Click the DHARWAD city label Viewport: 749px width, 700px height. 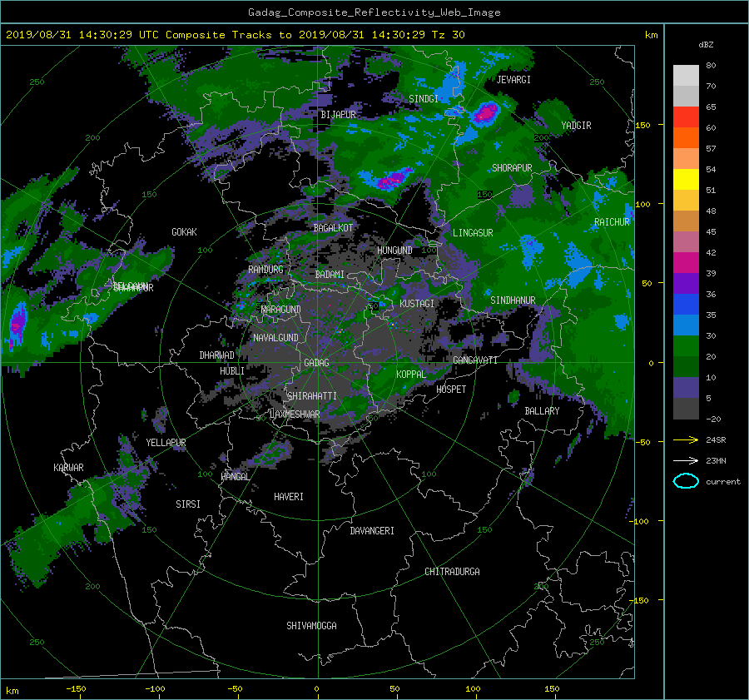(x=216, y=355)
